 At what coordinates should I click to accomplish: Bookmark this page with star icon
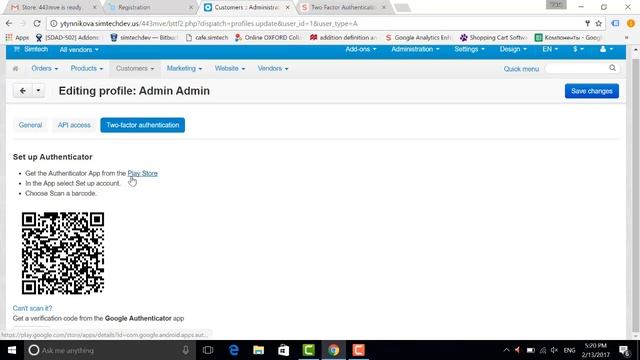pos(598,24)
